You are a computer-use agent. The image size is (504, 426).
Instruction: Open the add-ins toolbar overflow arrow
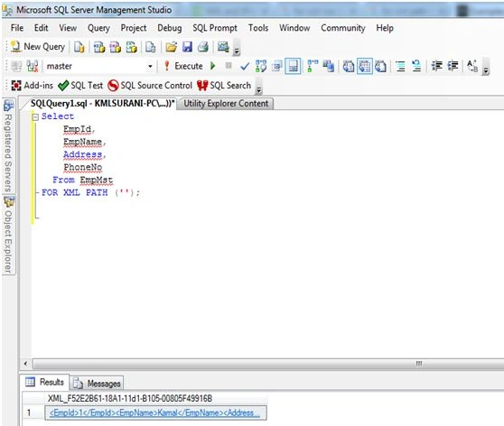[258, 88]
